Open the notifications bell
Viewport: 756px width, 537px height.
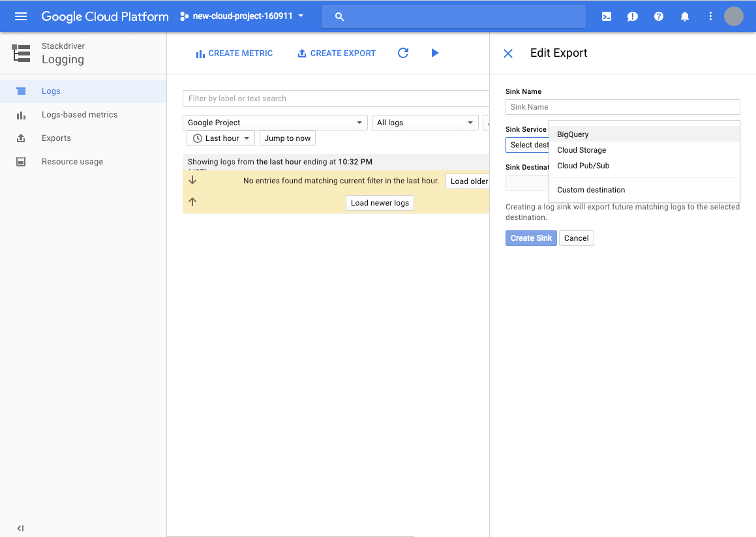click(685, 17)
